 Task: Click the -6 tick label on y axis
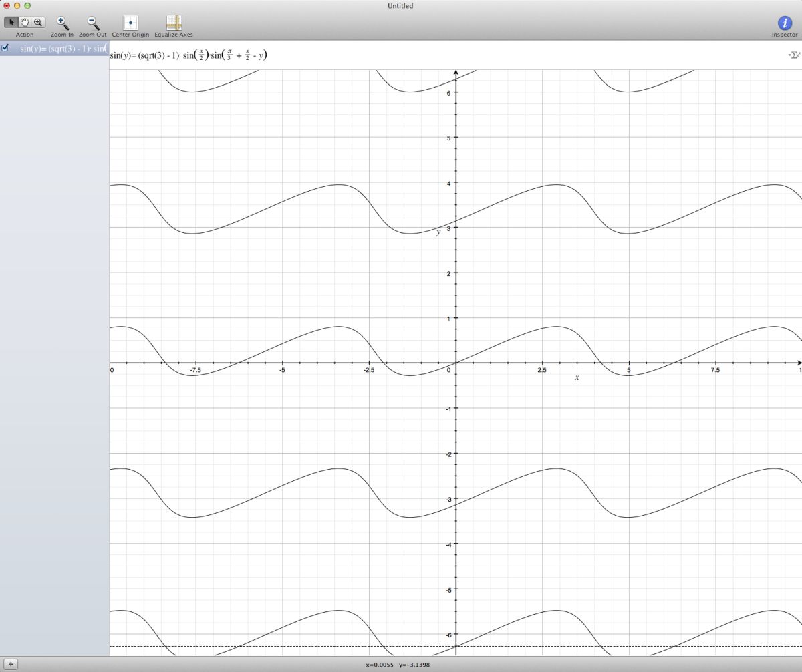coord(447,635)
